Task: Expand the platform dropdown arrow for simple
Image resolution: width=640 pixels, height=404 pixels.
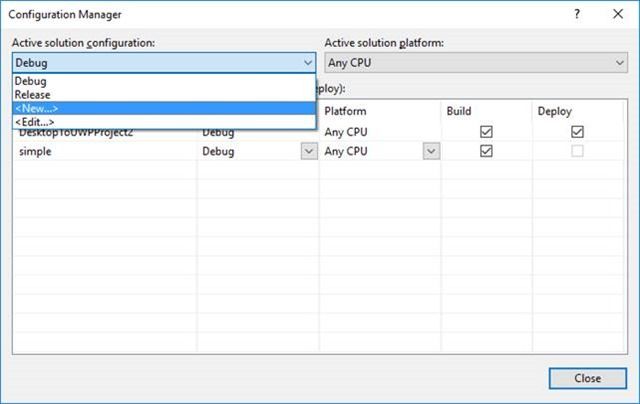Action: (x=431, y=152)
